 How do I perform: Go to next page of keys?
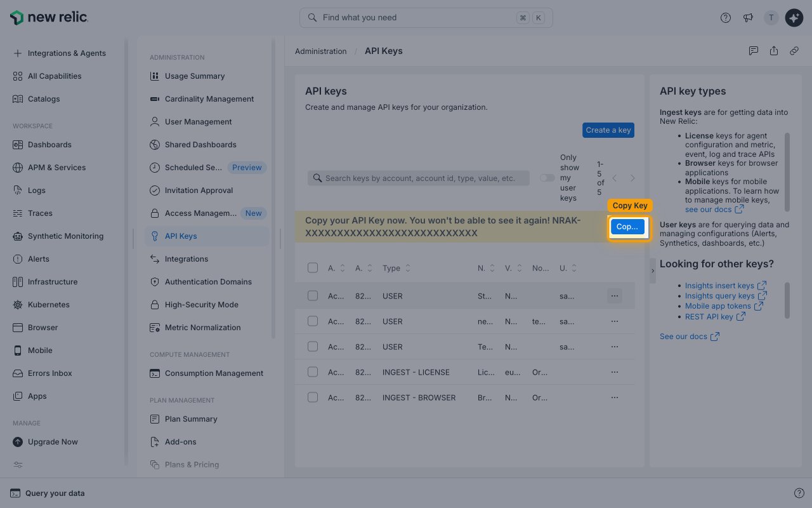[632, 178]
